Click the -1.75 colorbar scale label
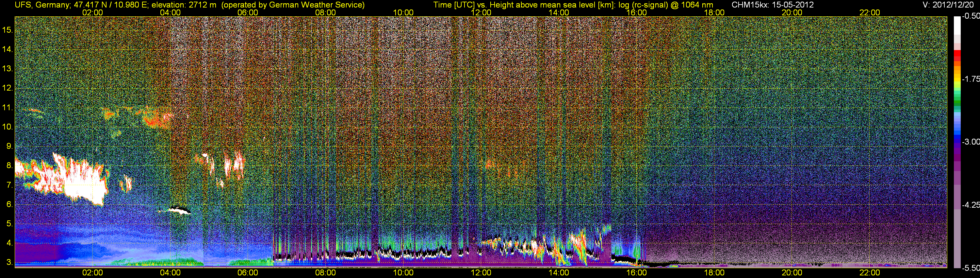This screenshot has width=980, height=278. [971, 79]
